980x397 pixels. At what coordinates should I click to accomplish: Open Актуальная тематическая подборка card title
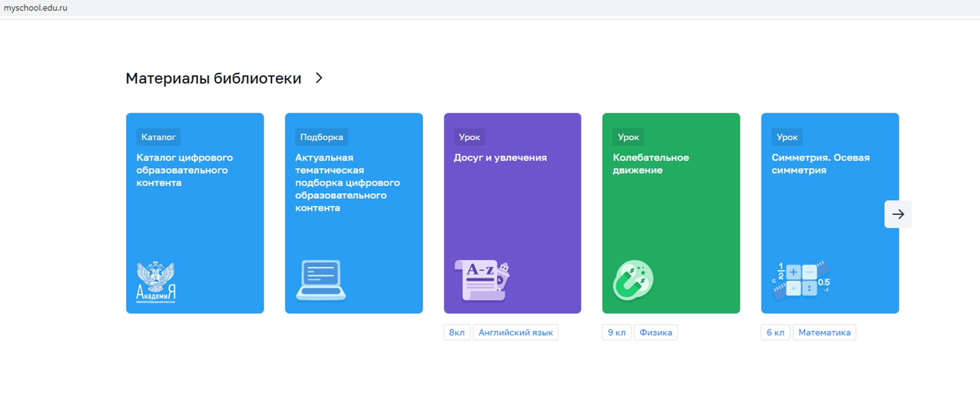(x=347, y=182)
